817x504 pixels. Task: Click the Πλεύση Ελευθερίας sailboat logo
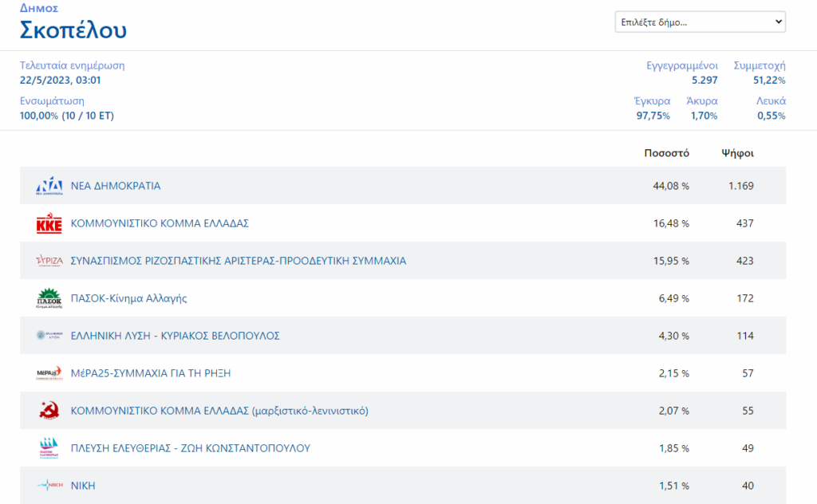(49, 448)
